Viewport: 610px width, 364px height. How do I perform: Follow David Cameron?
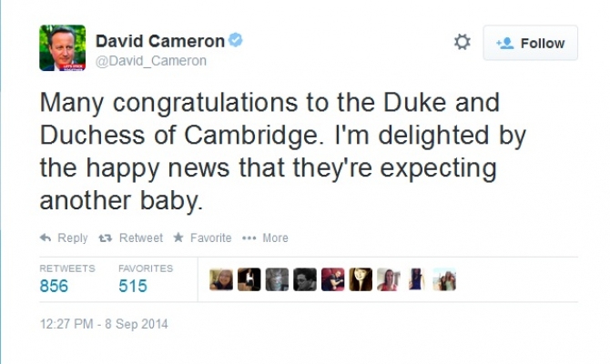coord(531,43)
